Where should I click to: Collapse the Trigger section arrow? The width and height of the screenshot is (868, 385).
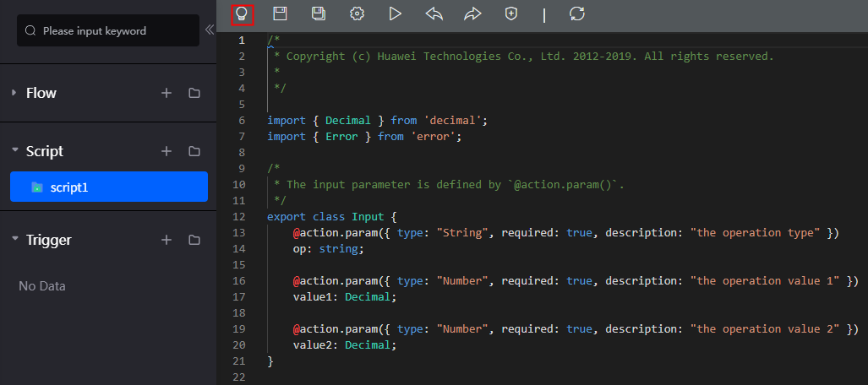point(15,239)
